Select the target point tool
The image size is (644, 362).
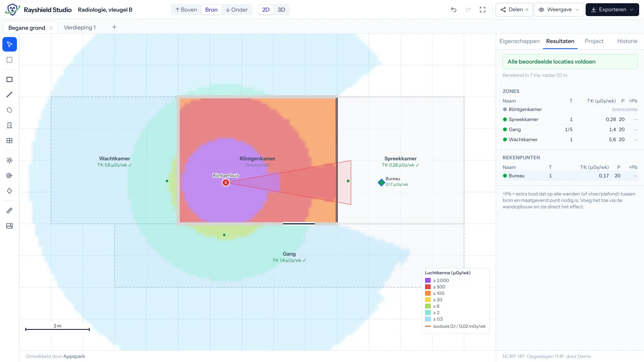click(x=10, y=176)
